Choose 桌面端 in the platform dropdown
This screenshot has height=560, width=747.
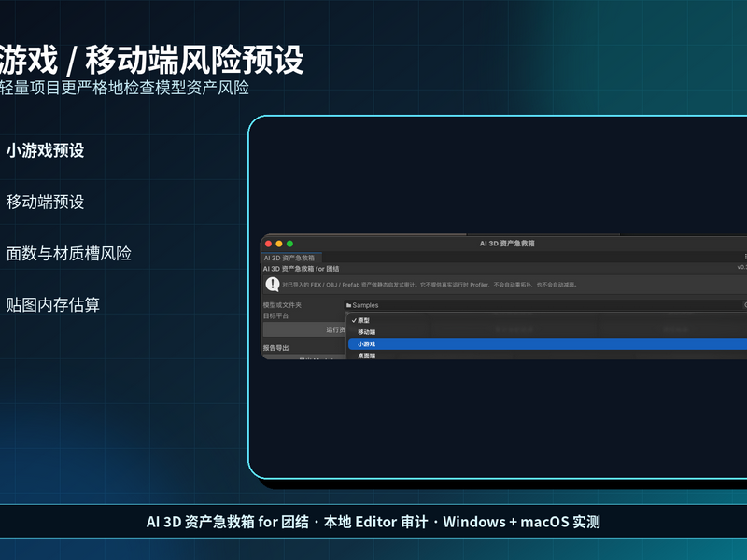click(x=547, y=356)
